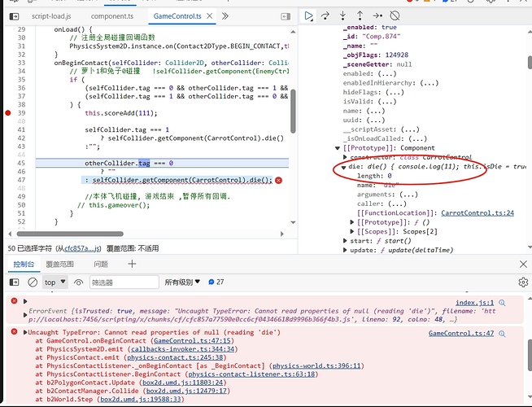This screenshot has height=407, width=532.
Task: Add a new drawer tab with plus
Action: click(x=132, y=264)
